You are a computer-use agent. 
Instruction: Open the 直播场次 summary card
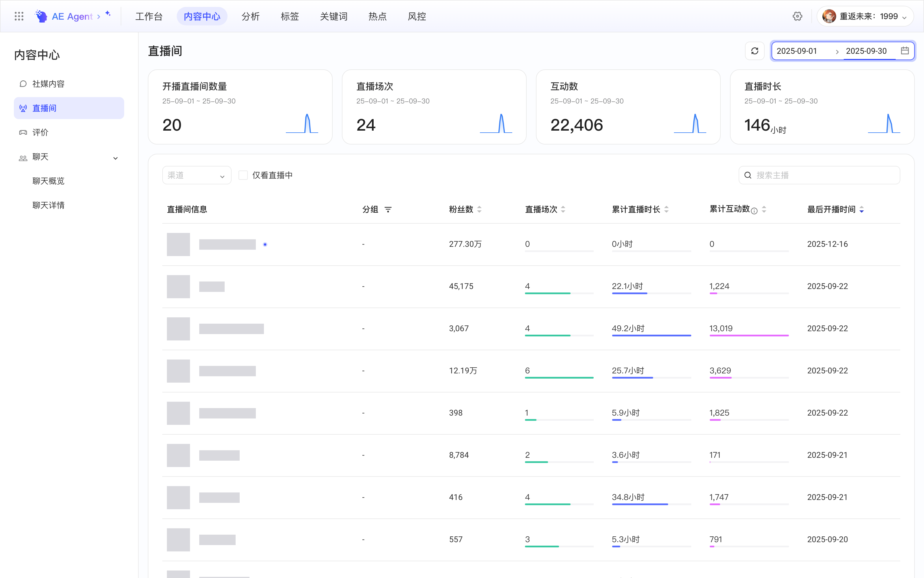pyautogui.click(x=434, y=107)
